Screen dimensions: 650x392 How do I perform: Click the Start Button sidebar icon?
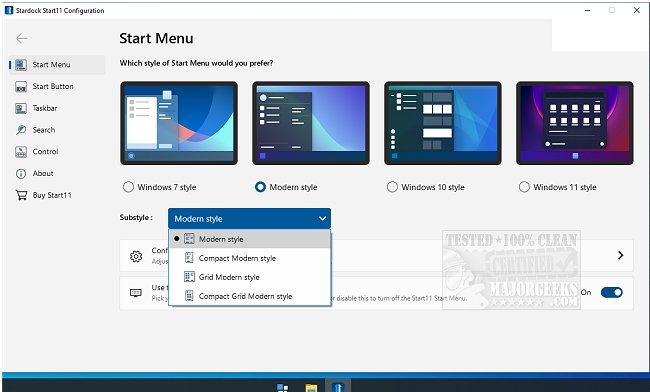[x=21, y=87]
